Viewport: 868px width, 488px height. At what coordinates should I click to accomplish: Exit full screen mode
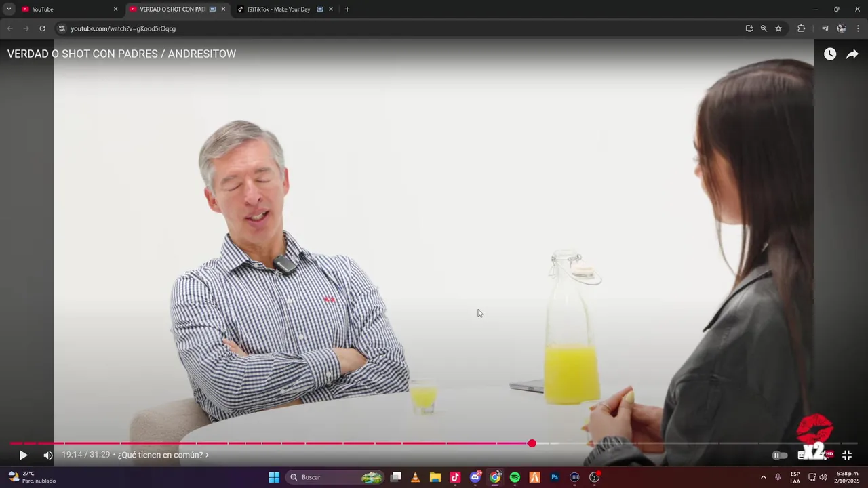[847, 455]
